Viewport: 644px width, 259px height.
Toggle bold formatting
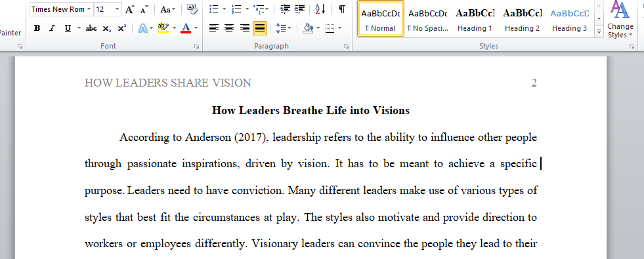coord(37,28)
